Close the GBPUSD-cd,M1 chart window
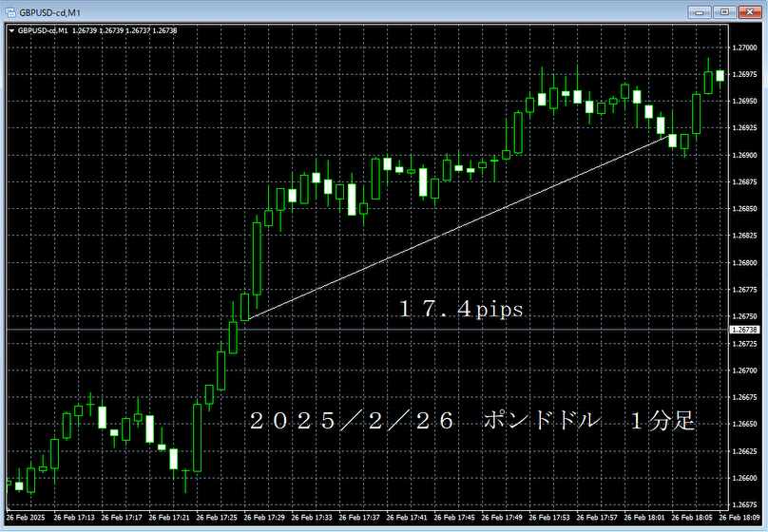The image size is (768, 532). pos(749,12)
